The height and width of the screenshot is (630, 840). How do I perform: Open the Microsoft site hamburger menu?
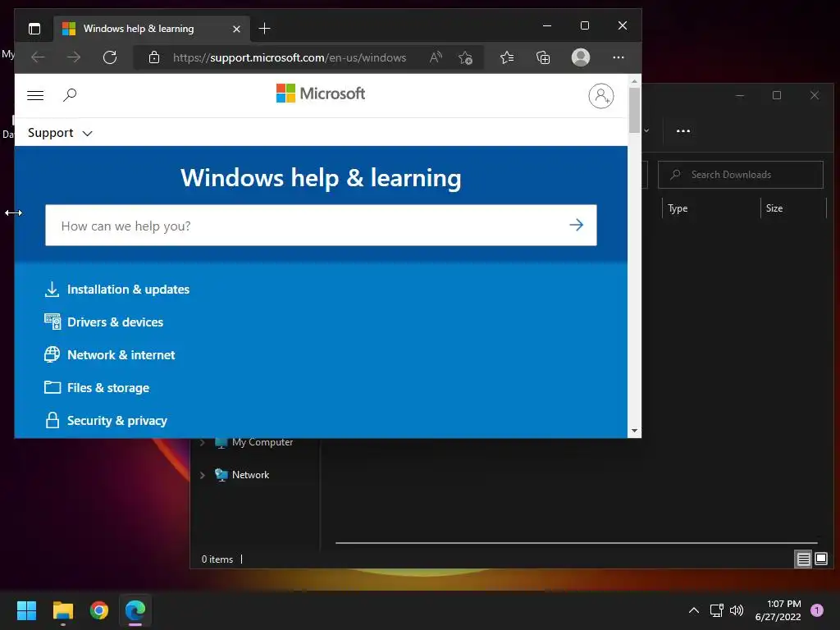click(35, 95)
